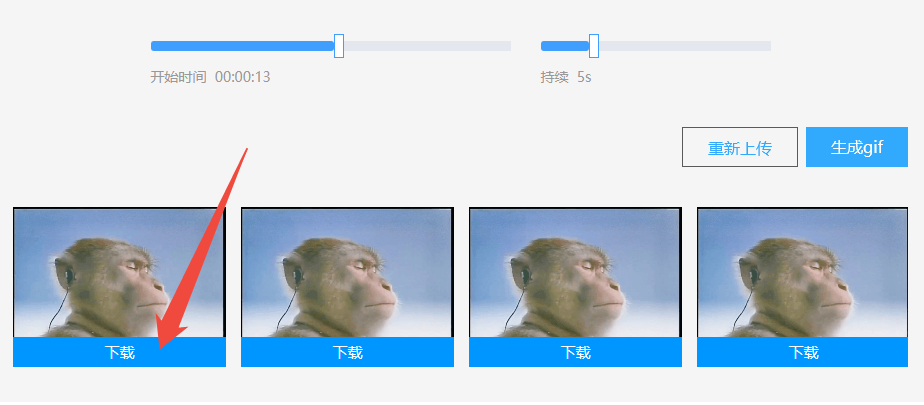Select the second monkey preview image
The width and height of the screenshot is (924, 405).
[x=347, y=272]
